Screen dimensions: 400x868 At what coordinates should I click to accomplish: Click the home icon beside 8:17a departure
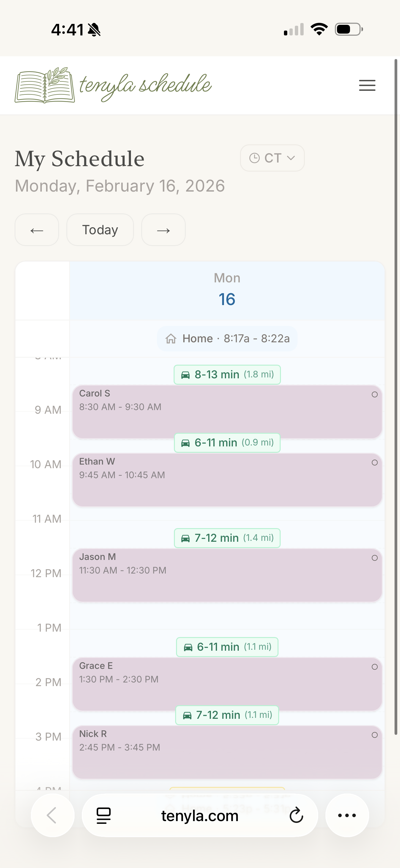click(x=171, y=338)
